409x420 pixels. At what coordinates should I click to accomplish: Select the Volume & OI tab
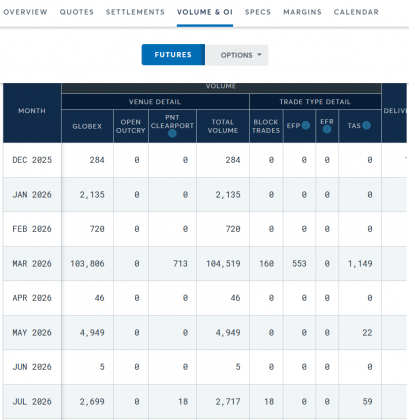(205, 12)
